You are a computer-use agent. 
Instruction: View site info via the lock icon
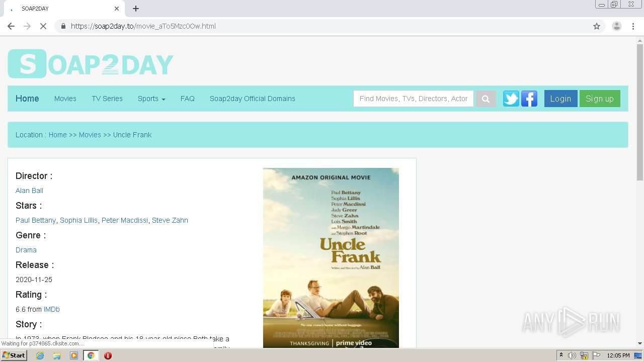(x=63, y=26)
